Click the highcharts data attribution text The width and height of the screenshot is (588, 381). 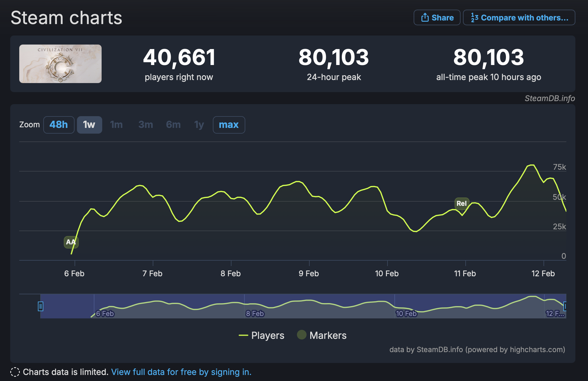(477, 349)
